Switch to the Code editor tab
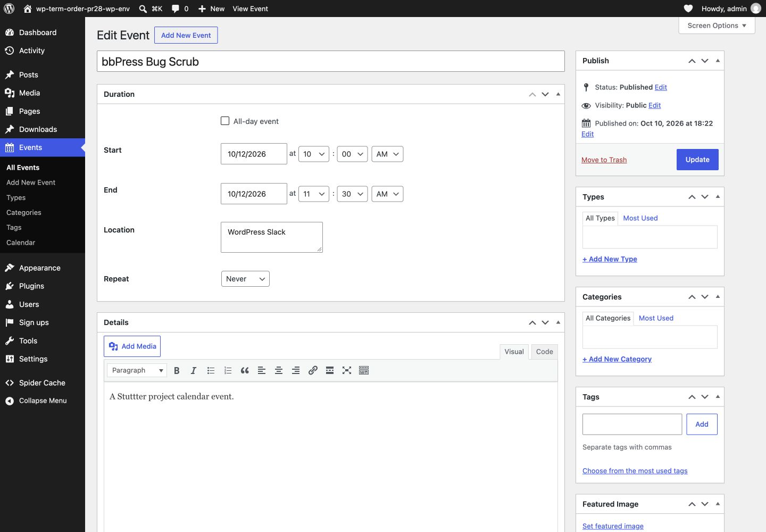This screenshot has height=532, width=766. point(544,352)
